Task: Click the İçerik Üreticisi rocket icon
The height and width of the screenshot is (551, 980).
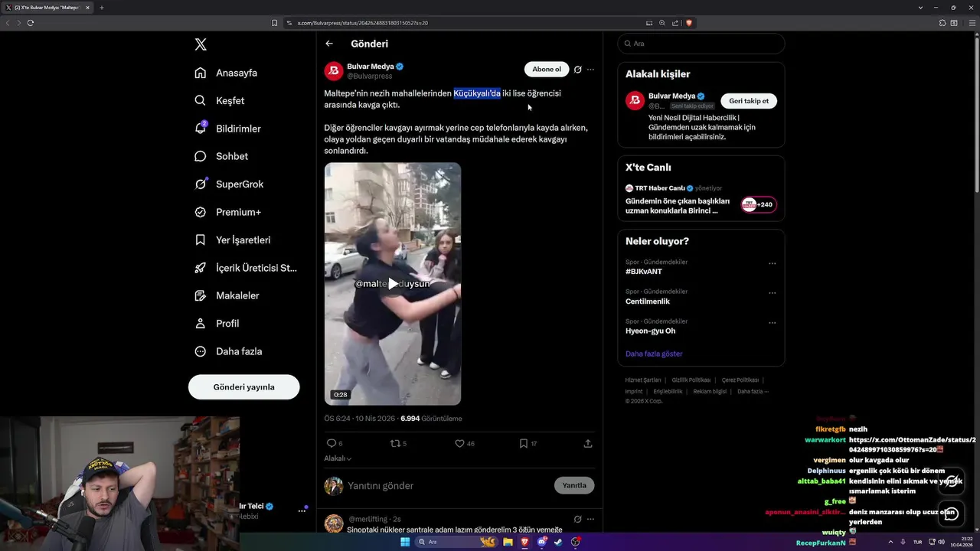Action: pyautogui.click(x=201, y=268)
